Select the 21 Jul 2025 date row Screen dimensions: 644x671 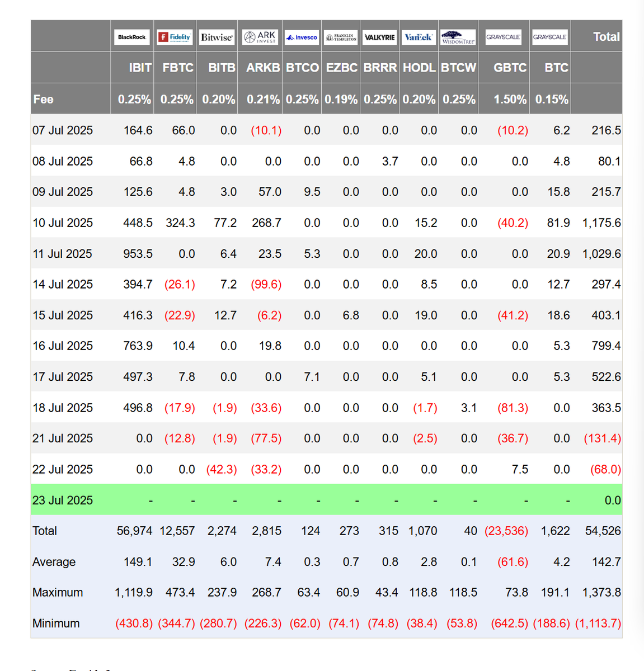[326, 438]
